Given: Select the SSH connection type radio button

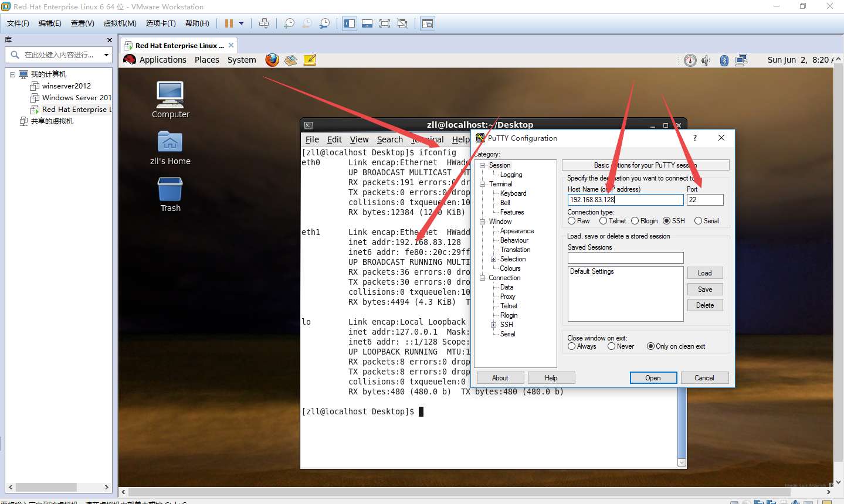Looking at the screenshot, I should click(x=666, y=221).
